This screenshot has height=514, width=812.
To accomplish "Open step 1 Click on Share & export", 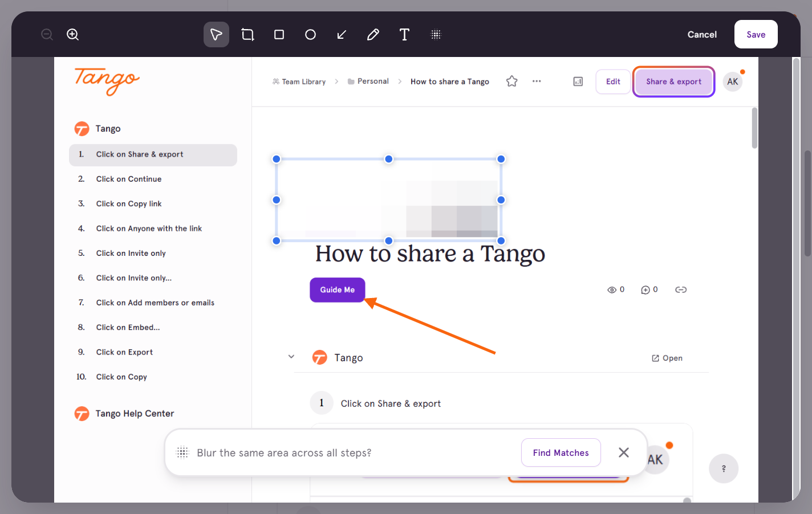I will coord(153,154).
